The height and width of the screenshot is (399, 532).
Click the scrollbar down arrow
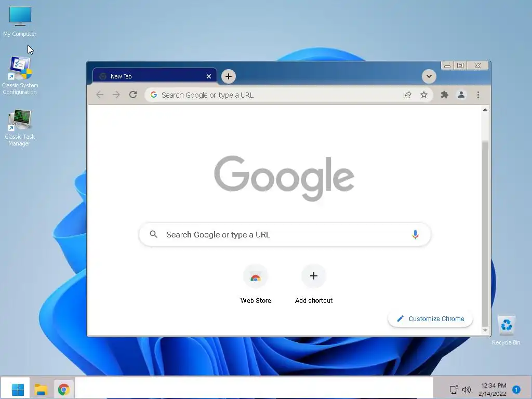485,330
